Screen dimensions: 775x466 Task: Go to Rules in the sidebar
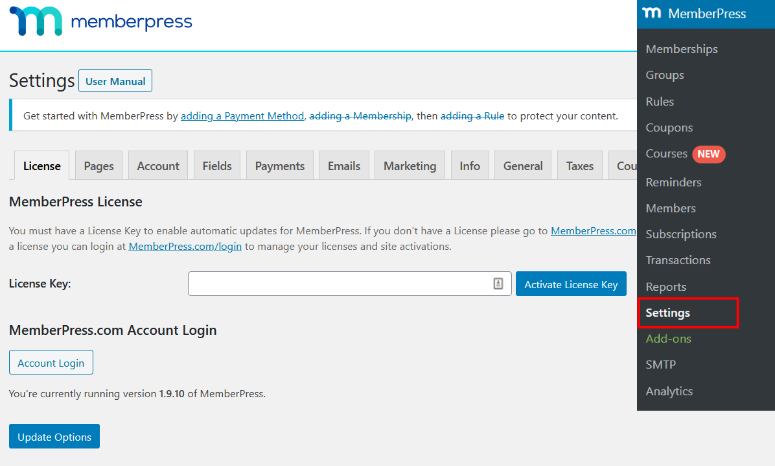pyautogui.click(x=659, y=101)
